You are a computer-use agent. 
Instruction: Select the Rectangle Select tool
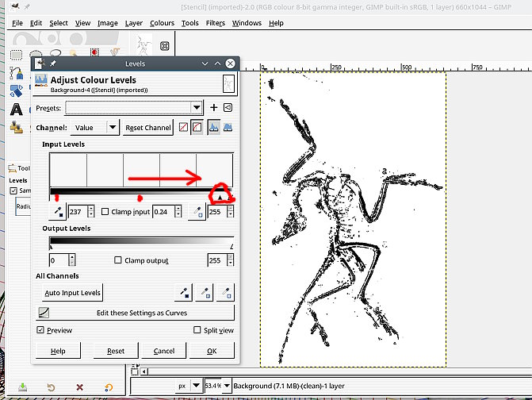coord(16,56)
